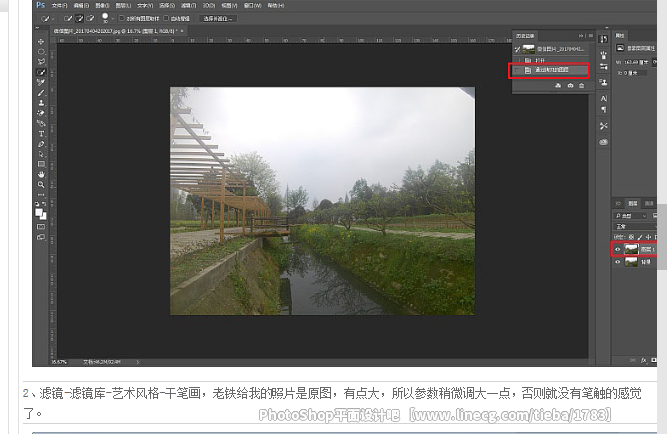Viewport: 667px width, 434px height.
Task: Collapse History panel double-arrow
Action: [581, 36]
